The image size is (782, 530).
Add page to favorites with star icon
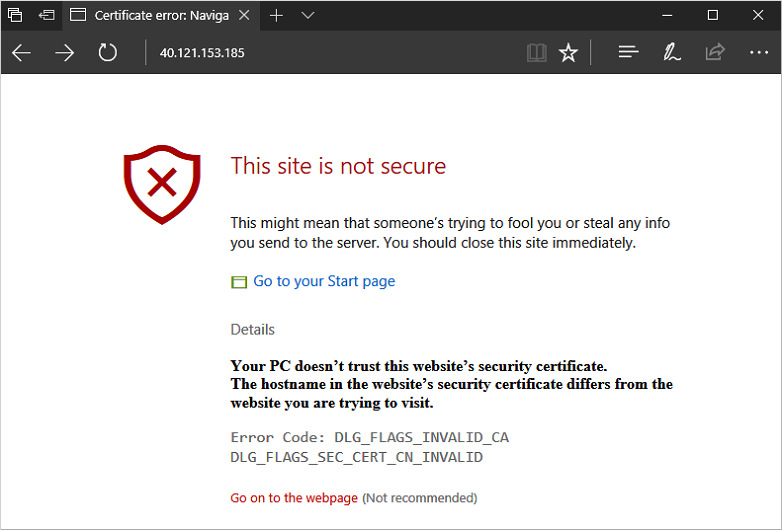pos(568,53)
